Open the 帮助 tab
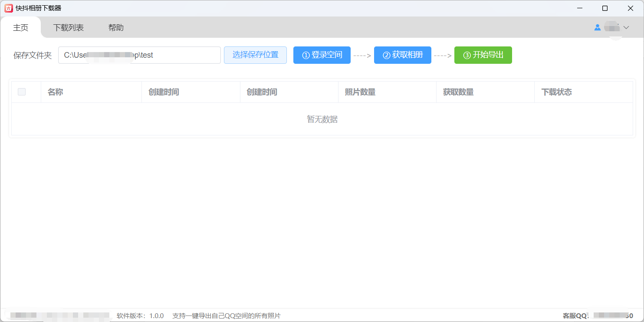The width and height of the screenshot is (644, 322). 116,27
